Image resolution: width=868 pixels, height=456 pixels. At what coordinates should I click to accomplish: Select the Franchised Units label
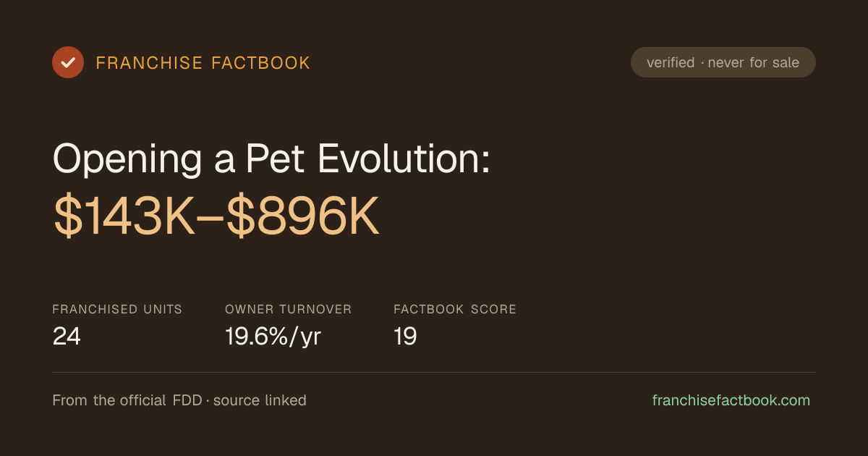pos(117,309)
